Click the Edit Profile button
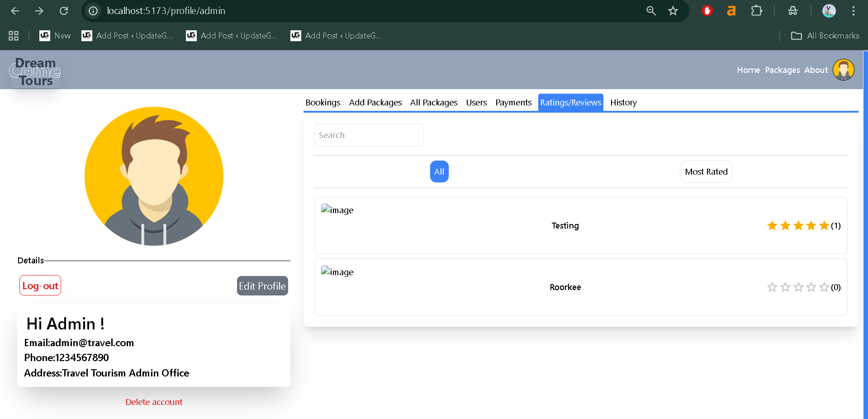 pyautogui.click(x=262, y=286)
